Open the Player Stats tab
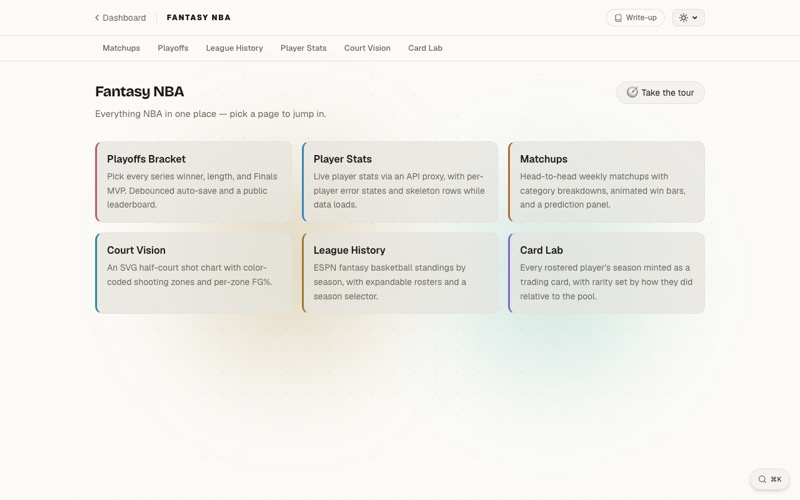Viewport: 800px width, 500px height. point(304,48)
